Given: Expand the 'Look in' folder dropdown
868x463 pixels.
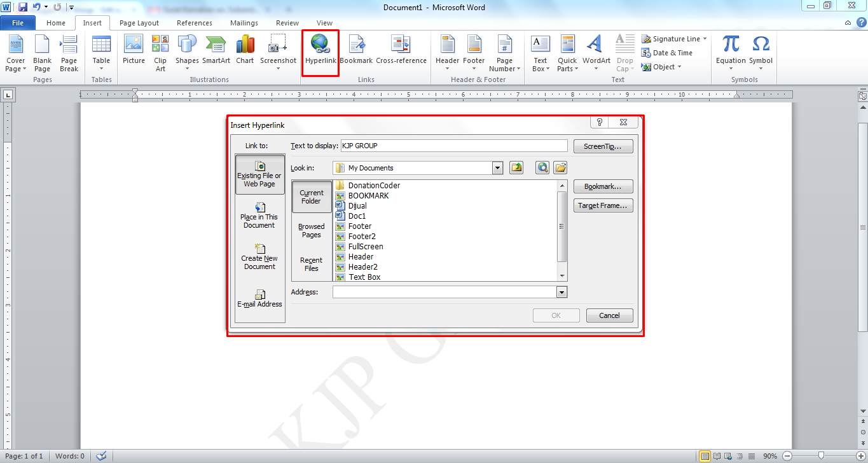Looking at the screenshot, I should (x=497, y=167).
